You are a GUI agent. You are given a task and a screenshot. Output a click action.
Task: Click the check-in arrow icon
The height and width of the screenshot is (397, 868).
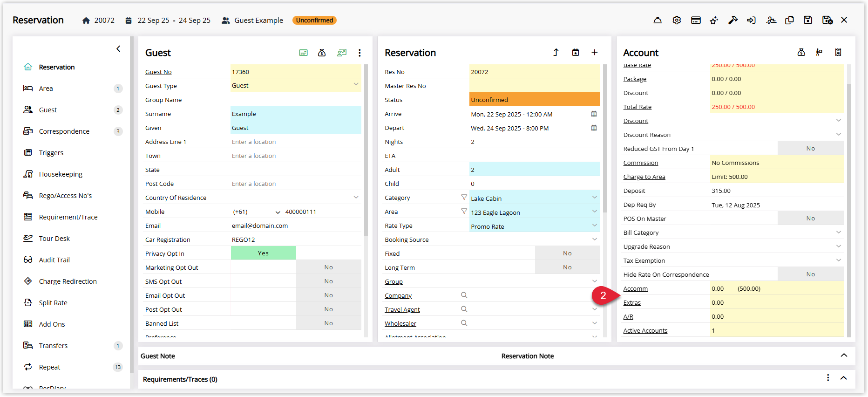751,20
